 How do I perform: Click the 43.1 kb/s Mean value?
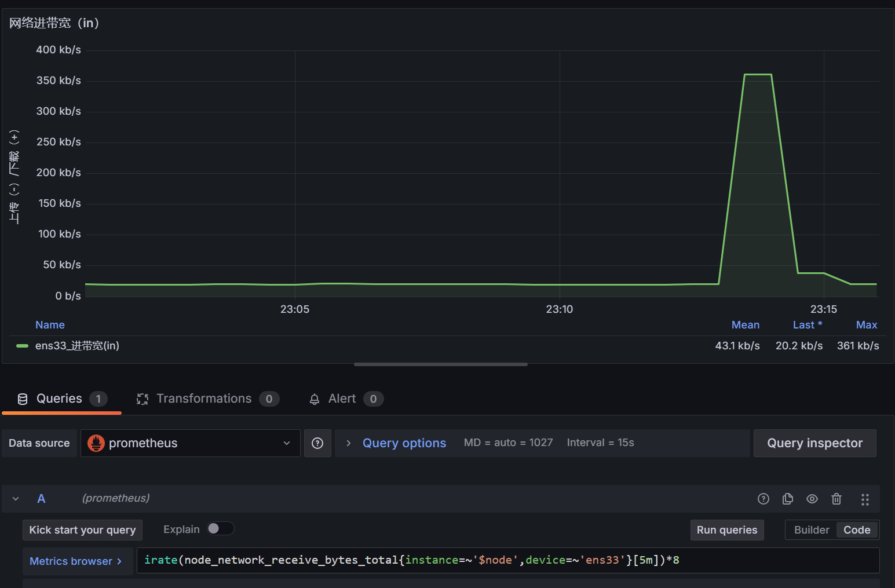(737, 346)
